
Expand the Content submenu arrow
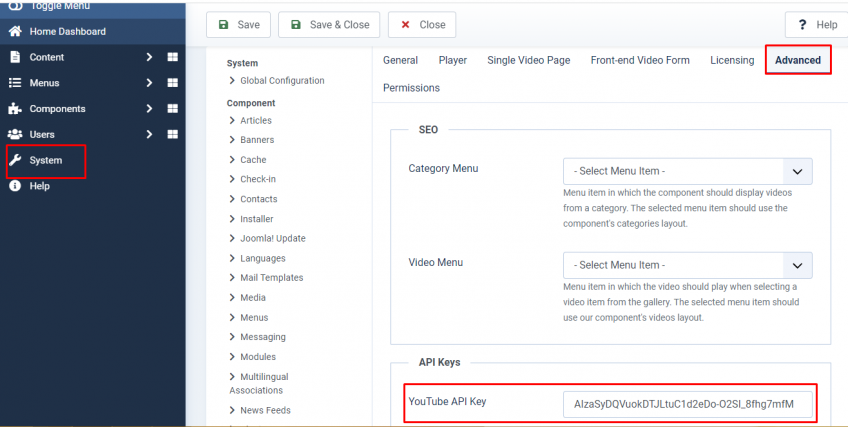tap(149, 57)
